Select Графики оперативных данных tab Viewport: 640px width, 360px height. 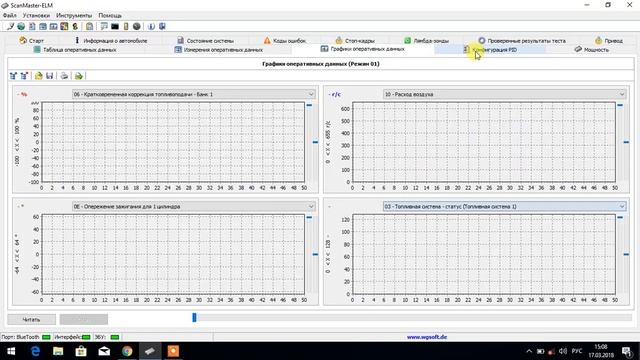(x=362, y=49)
